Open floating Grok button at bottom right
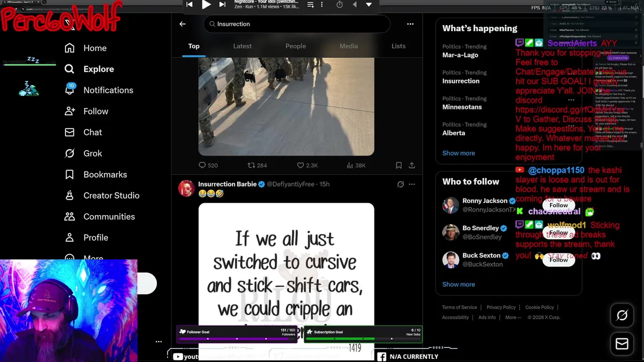 (622, 315)
